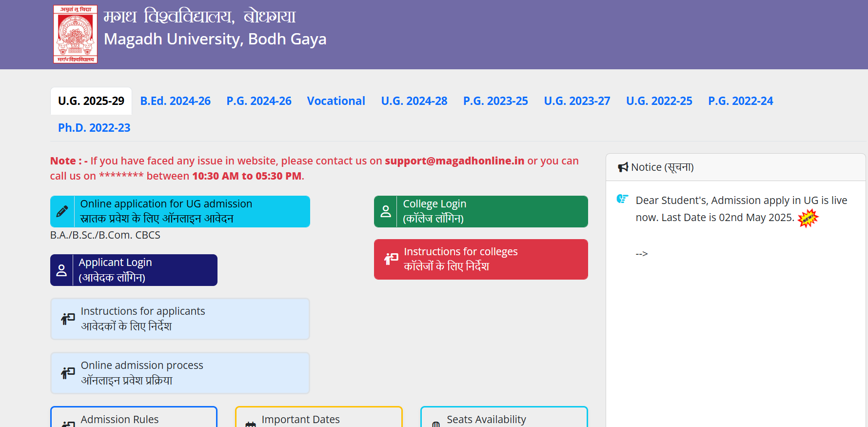The height and width of the screenshot is (427, 868).
Task: Click the Applicant Login button
Action: pyautogui.click(x=134, y=270)
